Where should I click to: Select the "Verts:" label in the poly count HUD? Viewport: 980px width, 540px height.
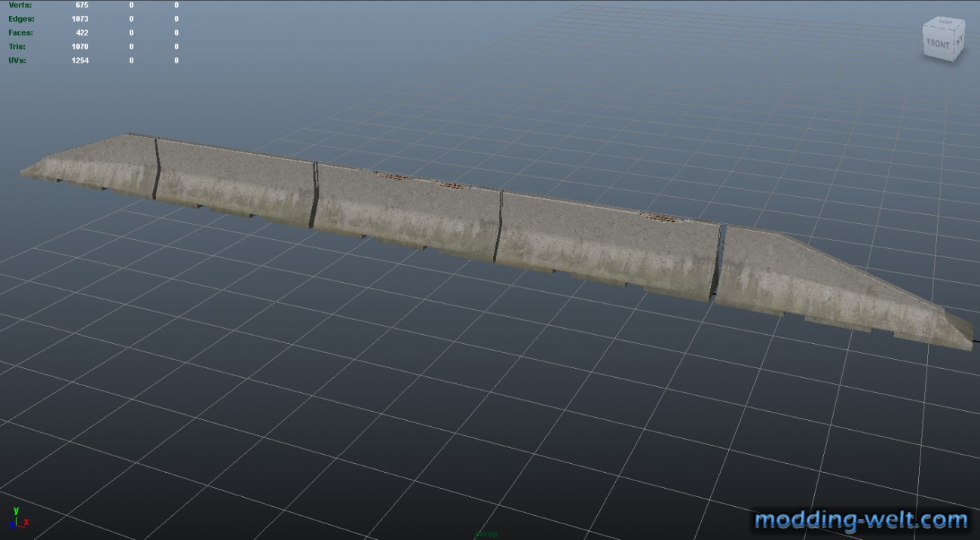tap(20, 5)
